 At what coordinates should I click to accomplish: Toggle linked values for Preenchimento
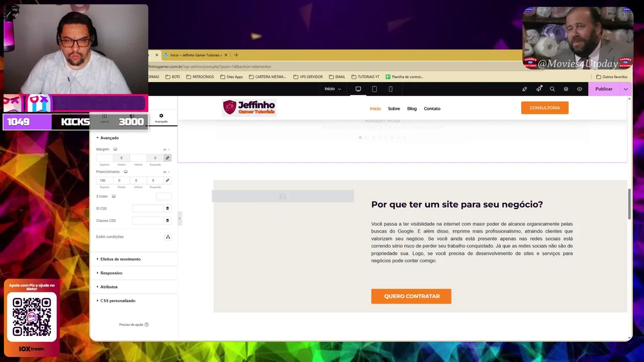(168, 180)
